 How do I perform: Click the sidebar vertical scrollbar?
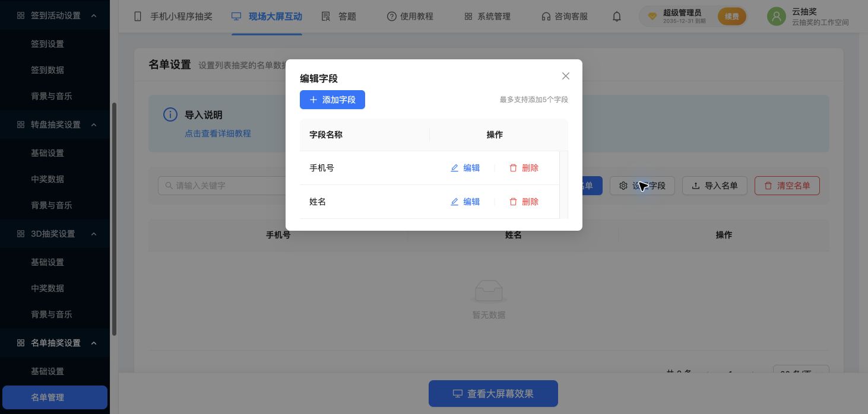[114, 219]
